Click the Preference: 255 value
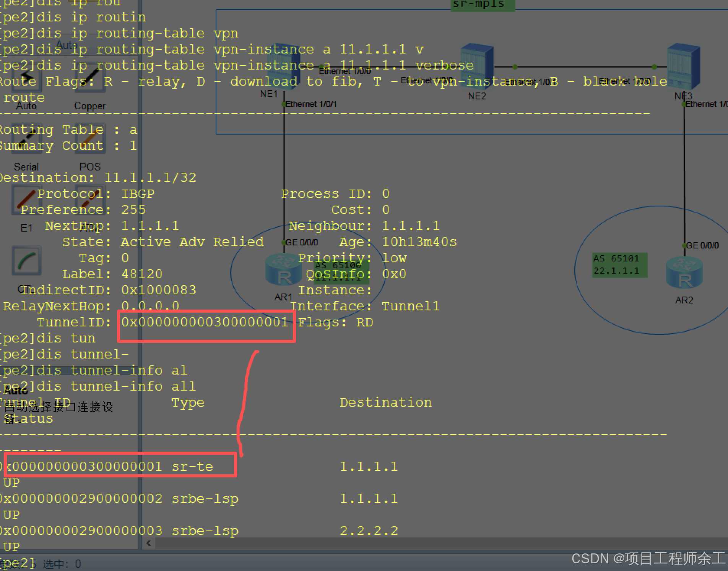728x571 pixels. (x=133, y=210)
